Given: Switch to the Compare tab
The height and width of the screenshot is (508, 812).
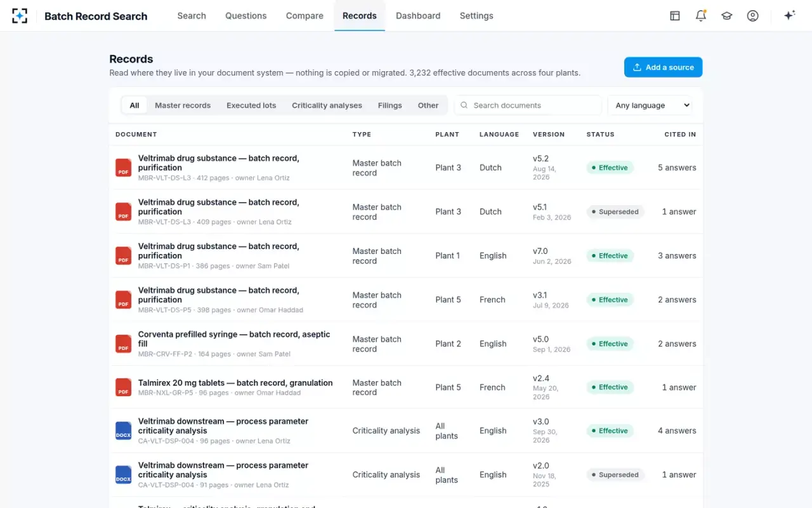Looking at the screenshot, I should point(304,16).
